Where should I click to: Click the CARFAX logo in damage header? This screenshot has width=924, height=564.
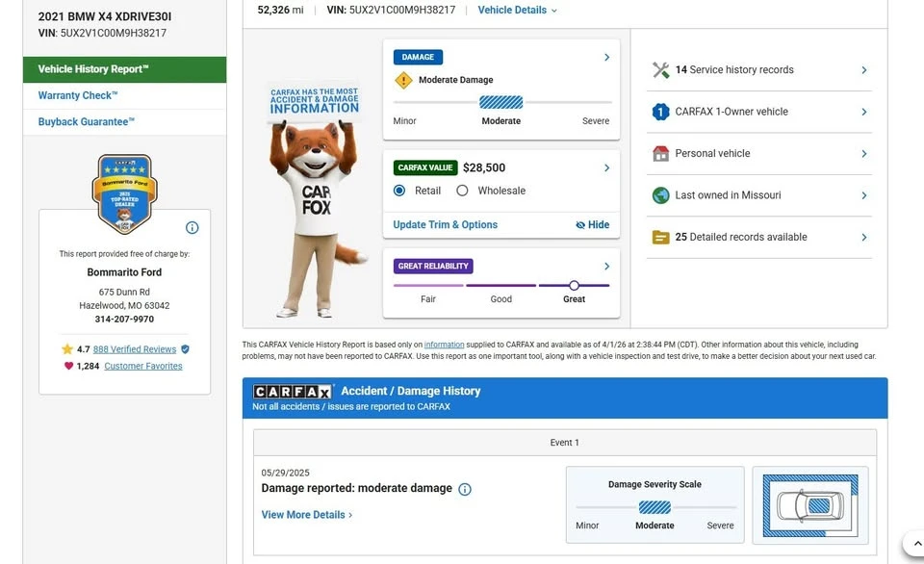tap(293, 392)
